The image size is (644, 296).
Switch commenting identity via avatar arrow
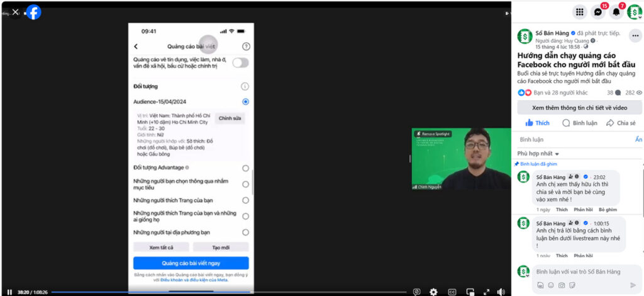528,275
